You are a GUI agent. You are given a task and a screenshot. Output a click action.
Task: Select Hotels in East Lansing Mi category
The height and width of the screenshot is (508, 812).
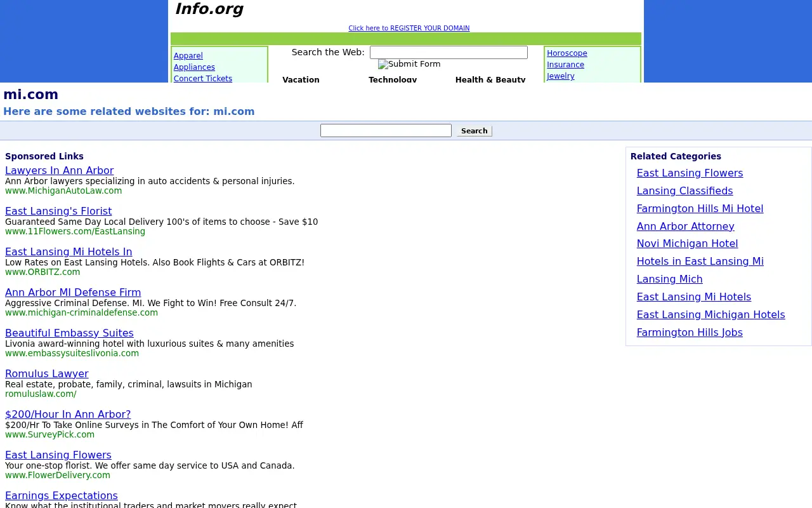700,261
